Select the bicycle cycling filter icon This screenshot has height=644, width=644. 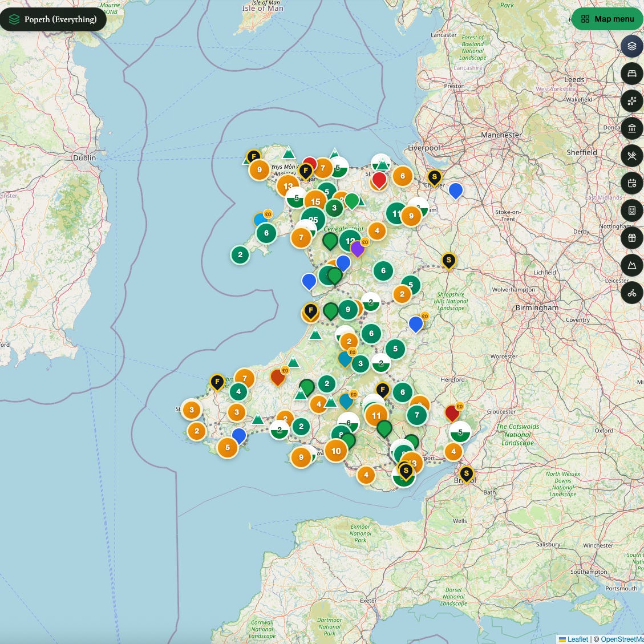[631, 293]
